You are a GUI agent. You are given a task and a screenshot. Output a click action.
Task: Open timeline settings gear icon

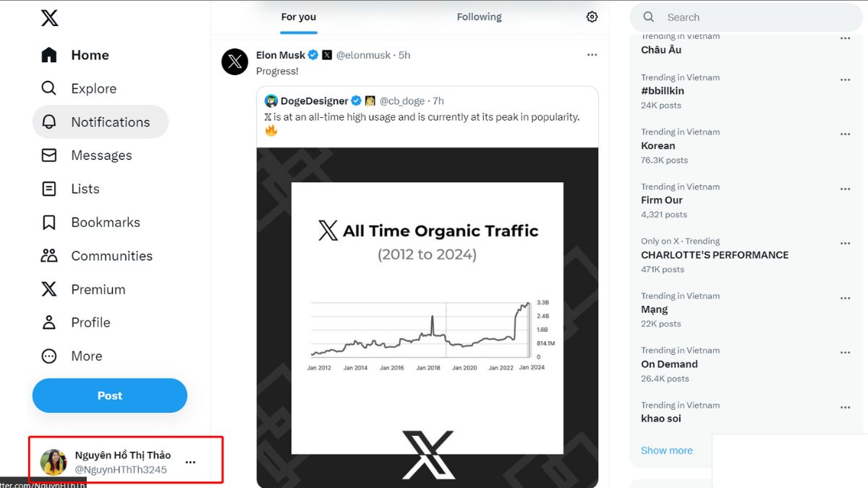[592, 17]
